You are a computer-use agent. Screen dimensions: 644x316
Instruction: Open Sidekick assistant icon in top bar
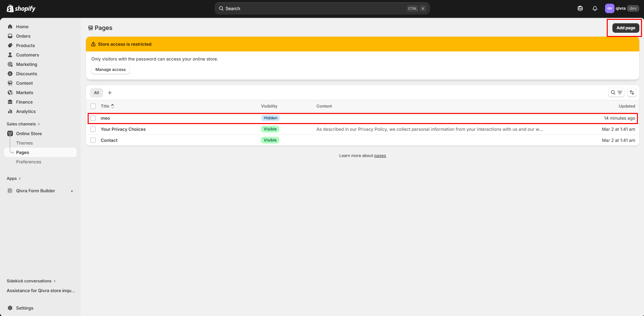click(x=580, y=8)
